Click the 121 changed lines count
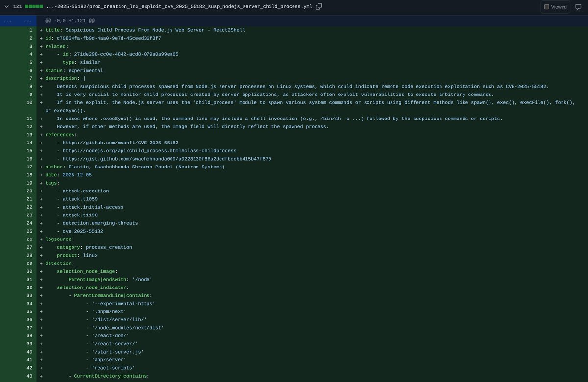The image size is (588, 382). [x=18, y=6]
